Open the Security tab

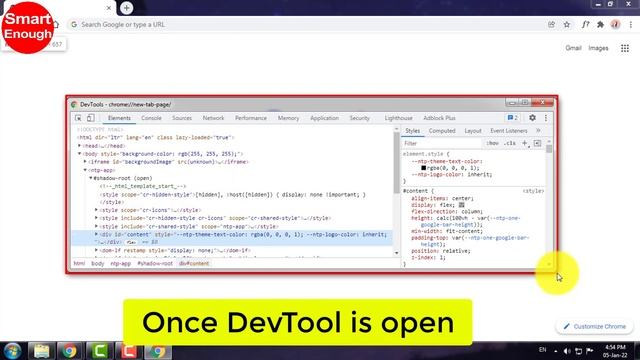click(x=359, y=118)
